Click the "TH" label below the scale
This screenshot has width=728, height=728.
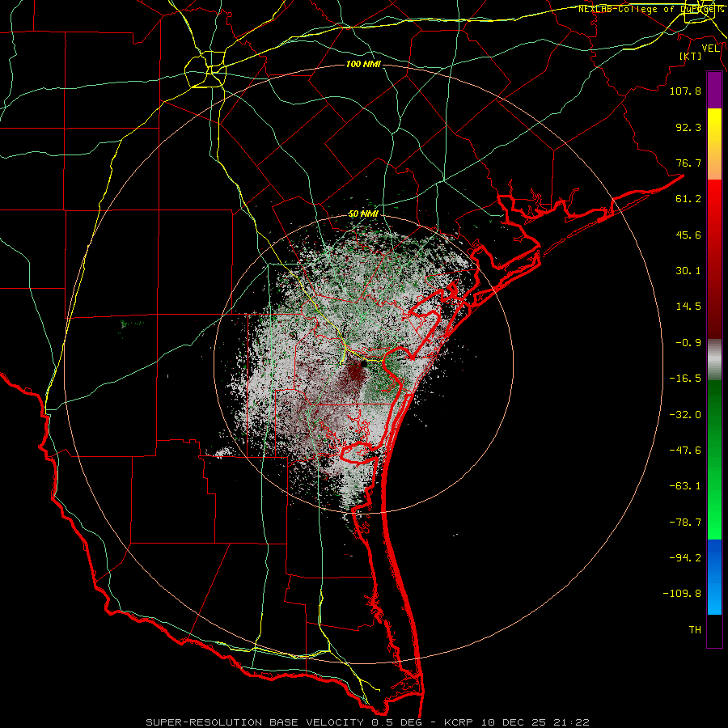click(695, 630)
